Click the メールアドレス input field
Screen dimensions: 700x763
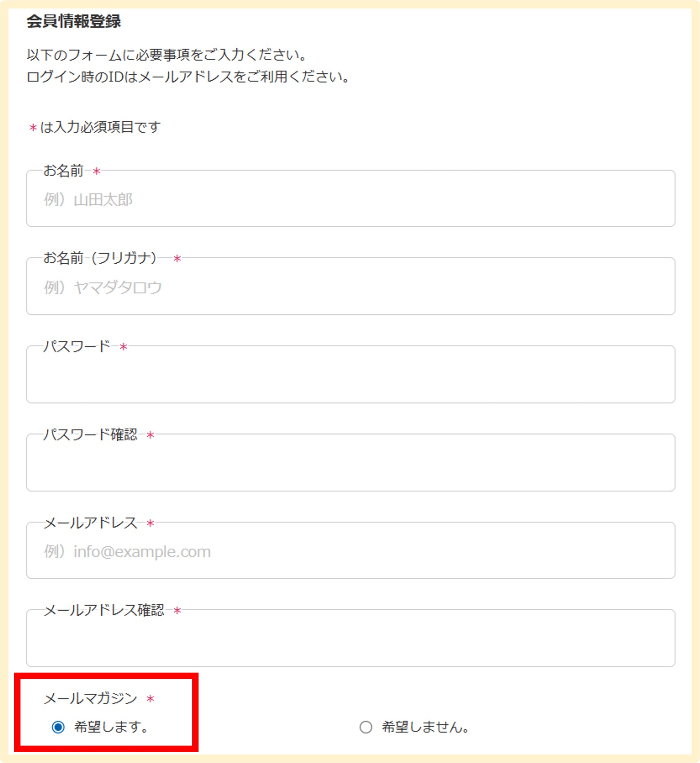pyautogui.click(x=350, y=552)
